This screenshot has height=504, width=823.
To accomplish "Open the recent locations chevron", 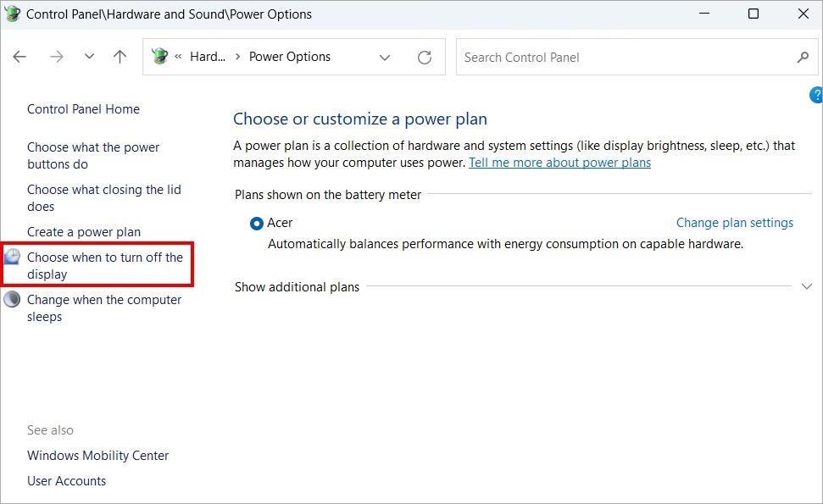I will (x=89, y=56).
